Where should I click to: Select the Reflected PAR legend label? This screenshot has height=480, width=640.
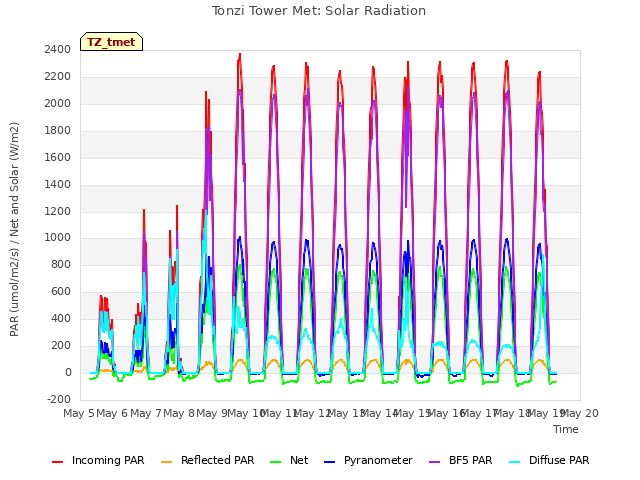coord(218,460)
